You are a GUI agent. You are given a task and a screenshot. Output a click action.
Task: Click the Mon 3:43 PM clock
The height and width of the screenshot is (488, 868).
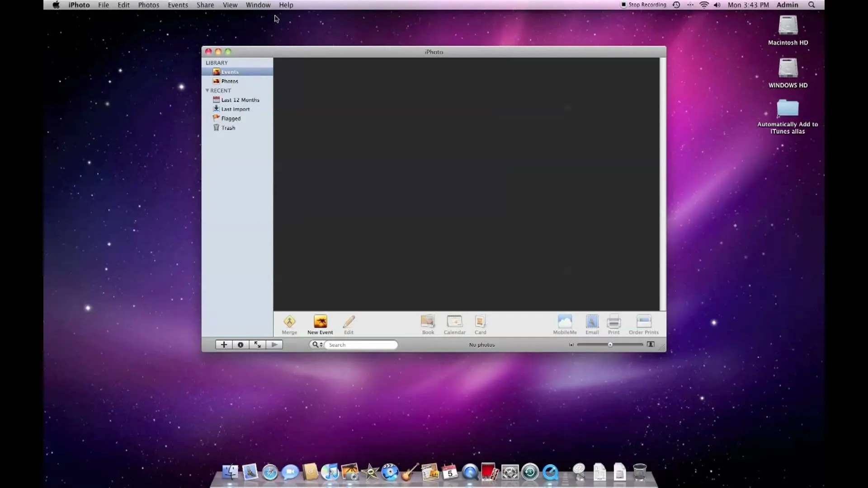pos(748,5)
